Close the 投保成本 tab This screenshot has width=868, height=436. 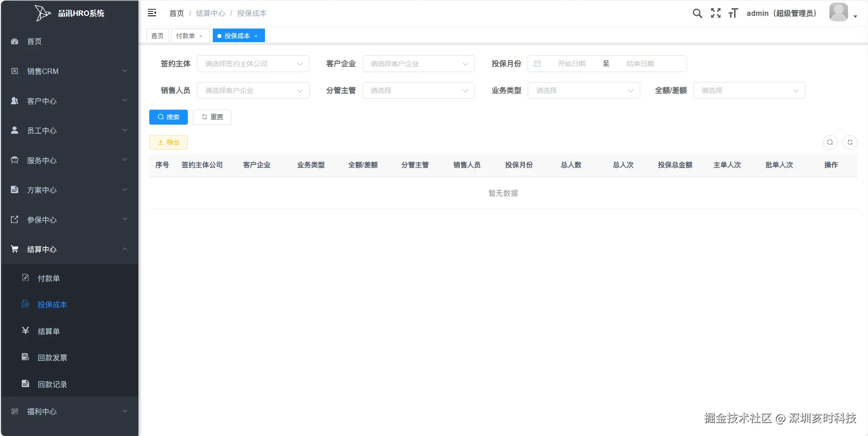coord(256,36)
